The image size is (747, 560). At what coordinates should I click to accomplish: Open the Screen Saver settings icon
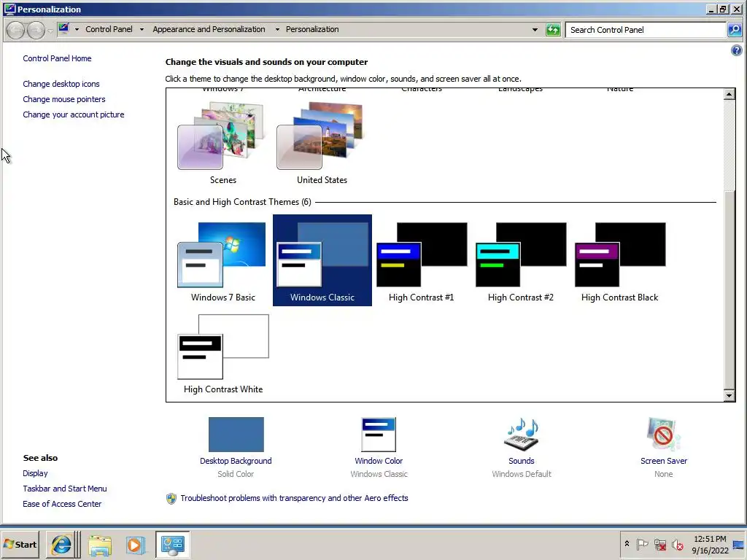(663, 435)
